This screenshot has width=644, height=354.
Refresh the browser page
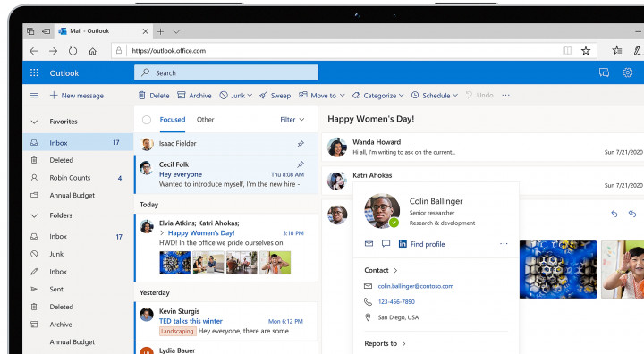(x=72, y=51)
